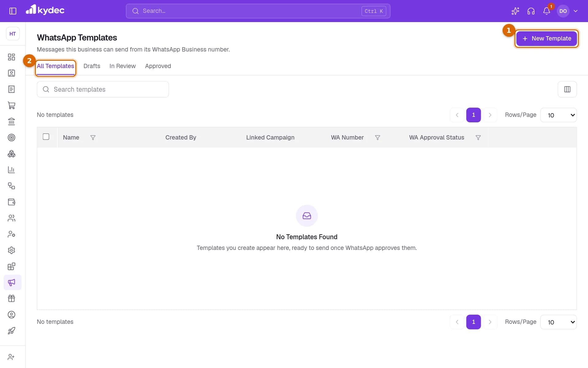This screenshot has height=368, width=588.
Task: Open the team people icon in sidebar
Action: click(x=11, y=218)
